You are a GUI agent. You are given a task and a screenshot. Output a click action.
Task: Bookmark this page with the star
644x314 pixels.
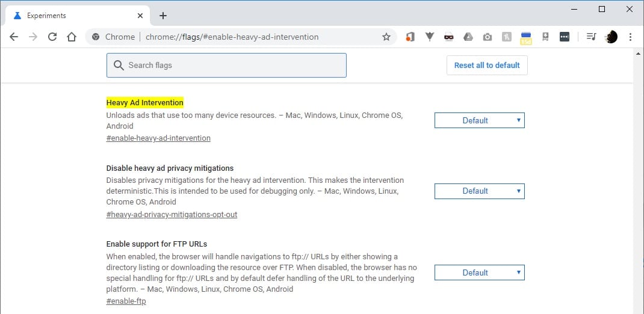click(386, 37)
